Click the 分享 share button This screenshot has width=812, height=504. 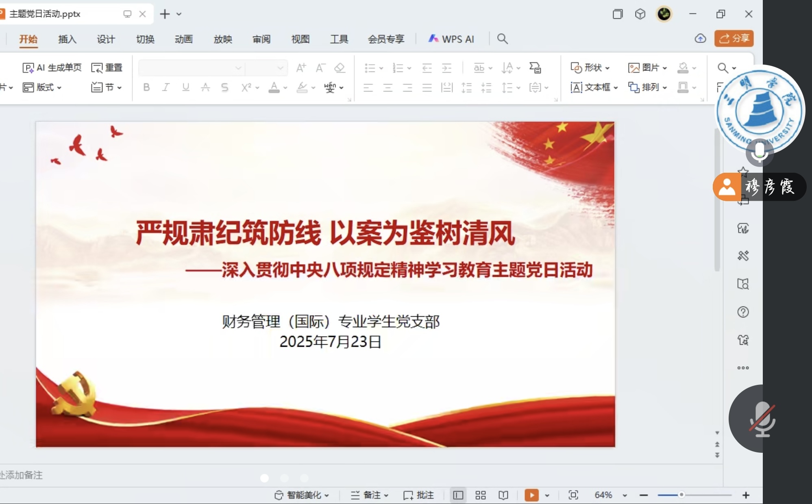click(x=734, y=39)
